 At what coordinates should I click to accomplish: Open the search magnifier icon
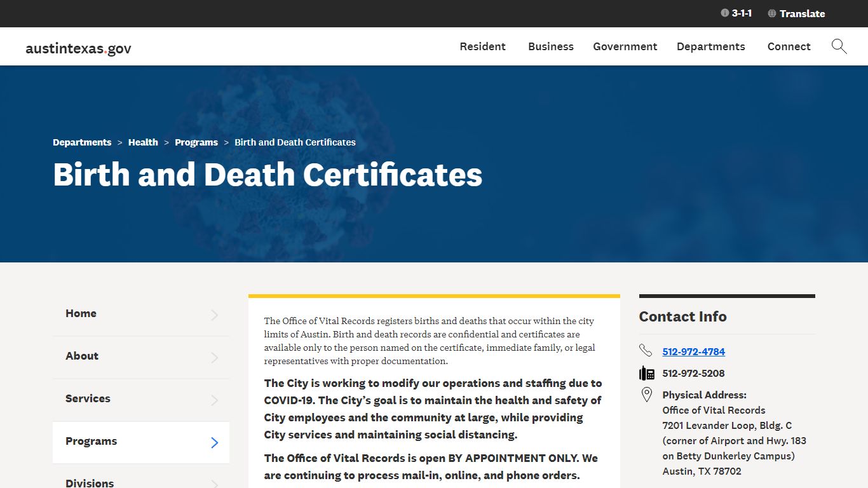point(839,46)
